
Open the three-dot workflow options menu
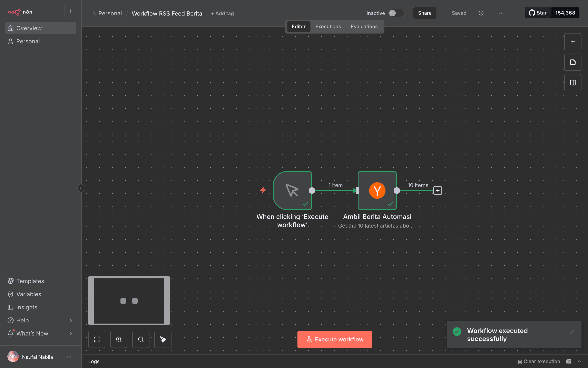501,13
